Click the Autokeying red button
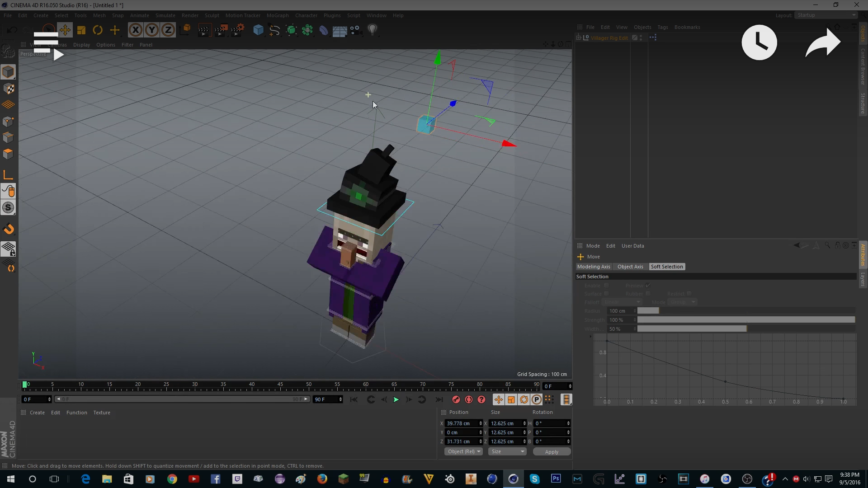 [x=469, y=399]
